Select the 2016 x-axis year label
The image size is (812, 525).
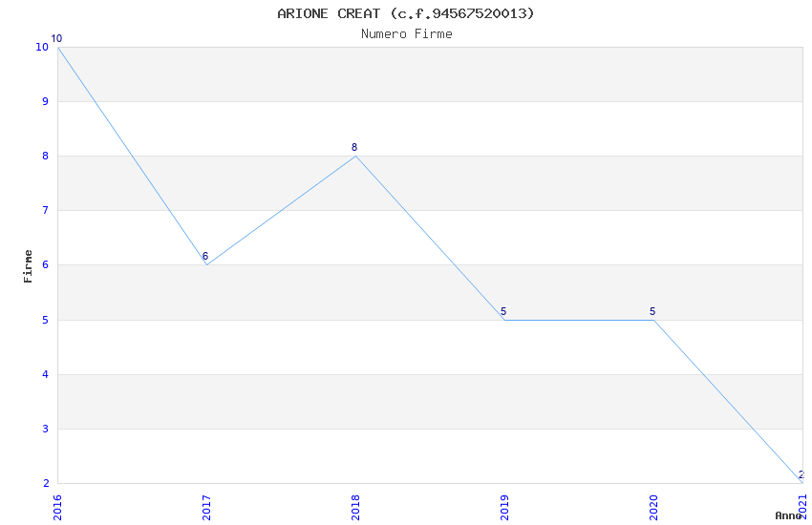pos(57,506)
